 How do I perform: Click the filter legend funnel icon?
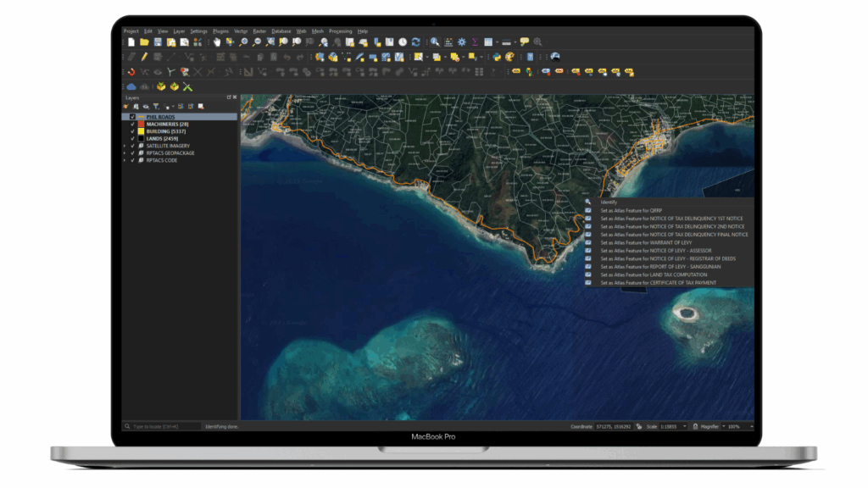pos(155,107)
